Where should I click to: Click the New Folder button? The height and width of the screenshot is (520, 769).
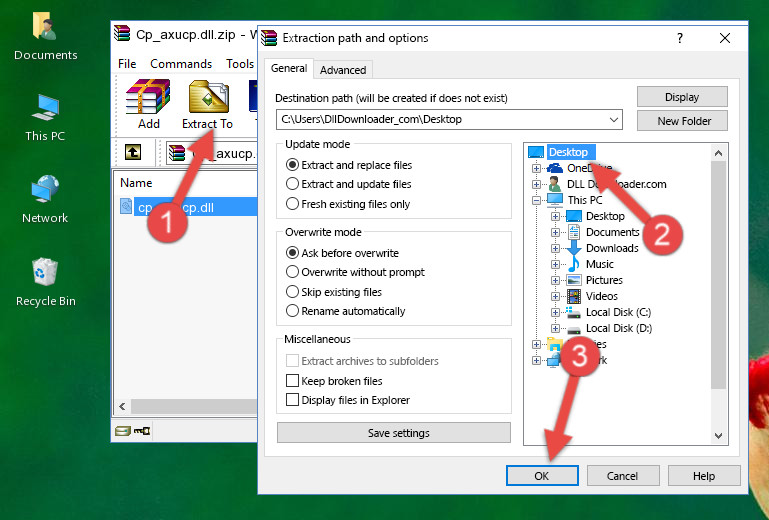[x=682, y=121]
